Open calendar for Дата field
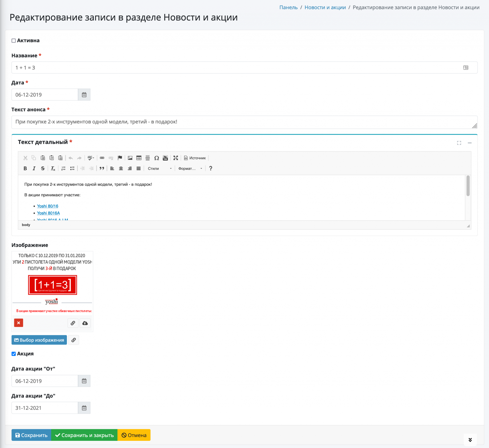Screen dimensions: 489x448 click(x=84, y=95)
